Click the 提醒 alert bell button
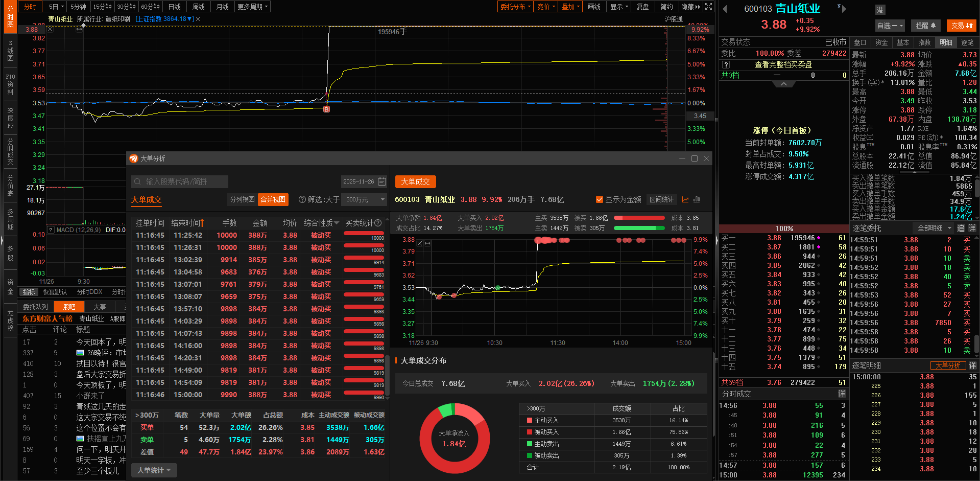The image size is (980, 481). (x=926, y=26)
